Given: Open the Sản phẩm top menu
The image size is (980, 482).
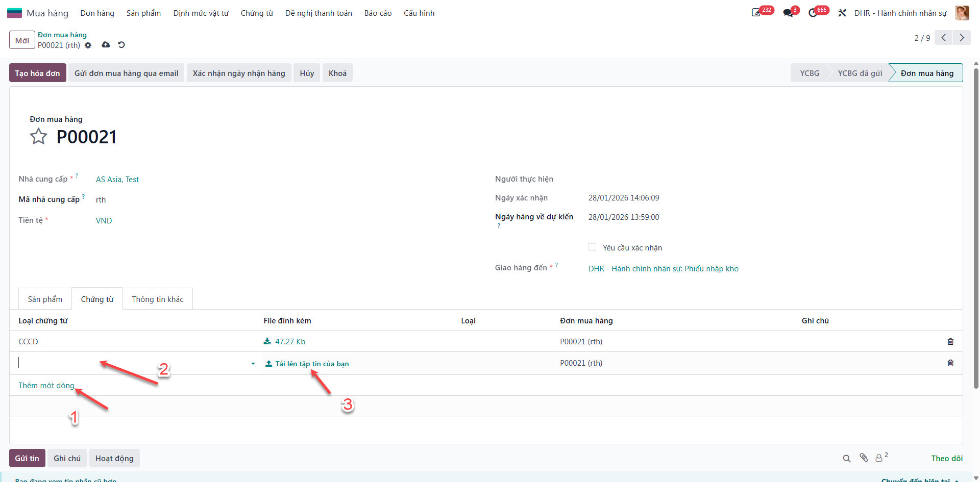Looking at the screenshot, I should (x=143, y=13).
